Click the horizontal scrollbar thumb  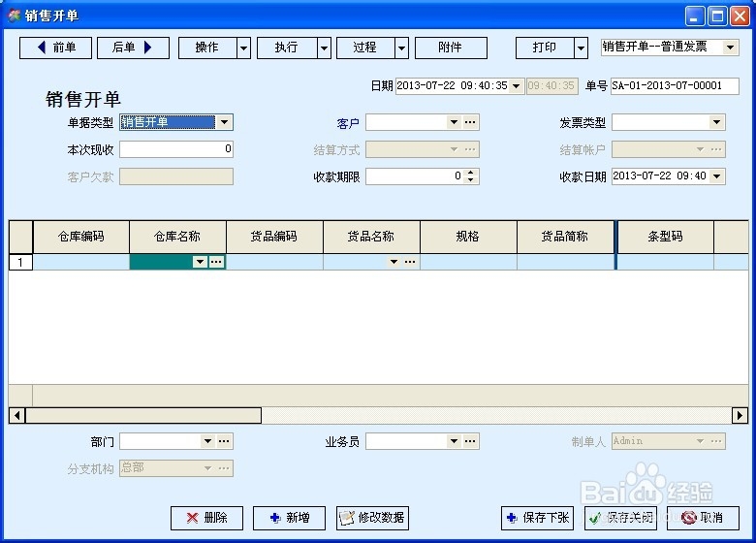point(143,415)
